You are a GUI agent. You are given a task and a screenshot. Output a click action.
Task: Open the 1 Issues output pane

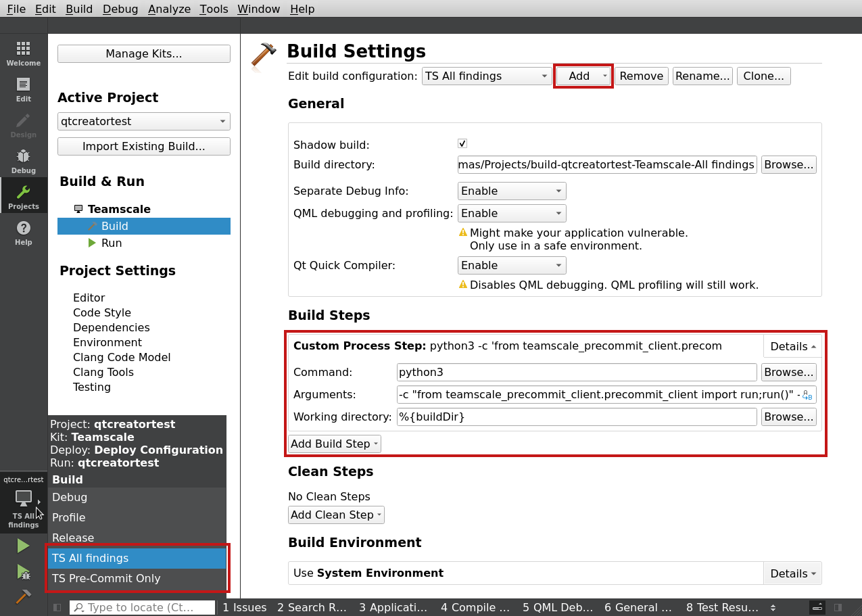point(245,607)
